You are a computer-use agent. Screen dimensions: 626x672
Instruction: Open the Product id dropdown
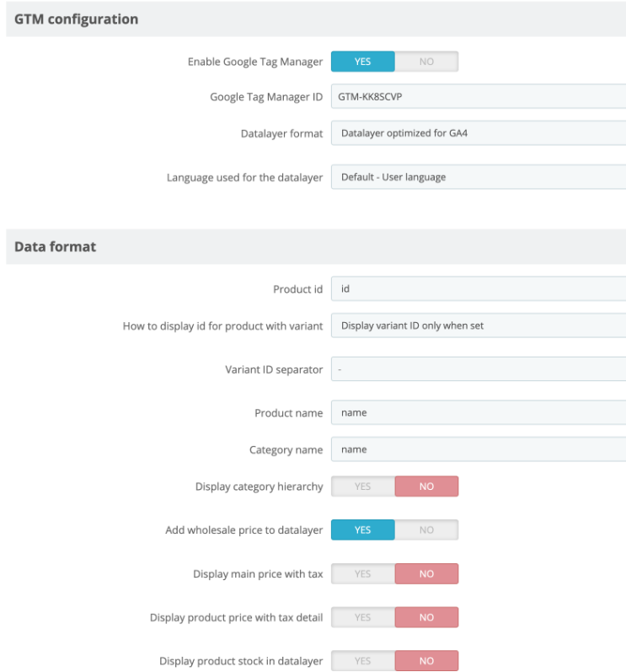tap(479, 289)
